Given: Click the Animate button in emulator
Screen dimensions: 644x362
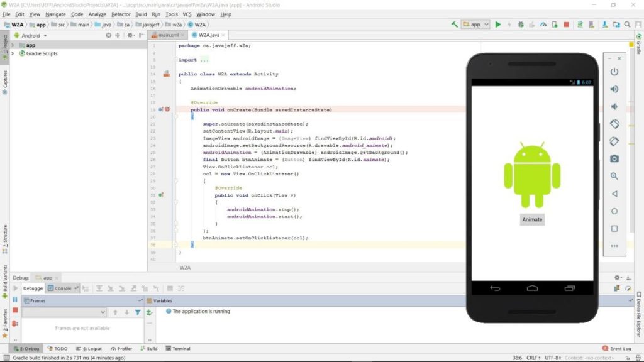Looking at the screenshot, I should (x=532, y=219).
